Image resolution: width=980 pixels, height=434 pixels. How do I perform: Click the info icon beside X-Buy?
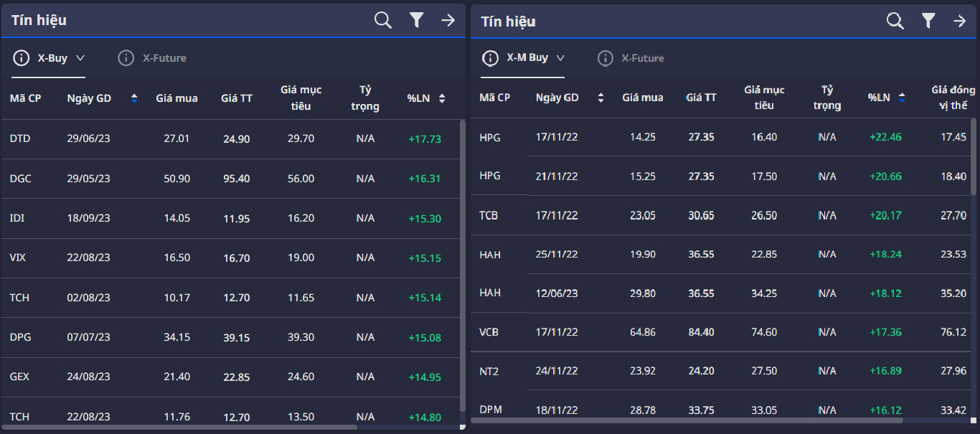click(x=22, y=58)
